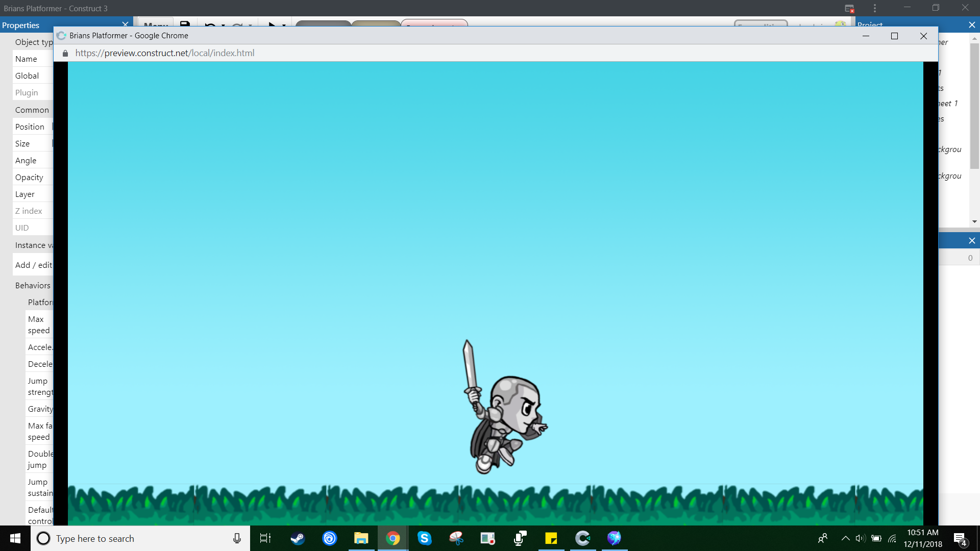Switch to Google Chrome on taskbar
The width and height of the screenshot is (980, 551).
(x=393, y=538)
